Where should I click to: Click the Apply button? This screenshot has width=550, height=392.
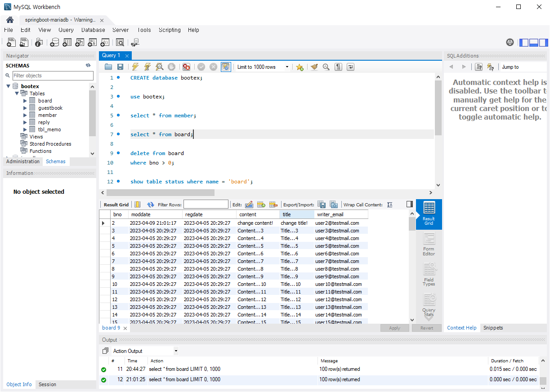click(395, 328)
